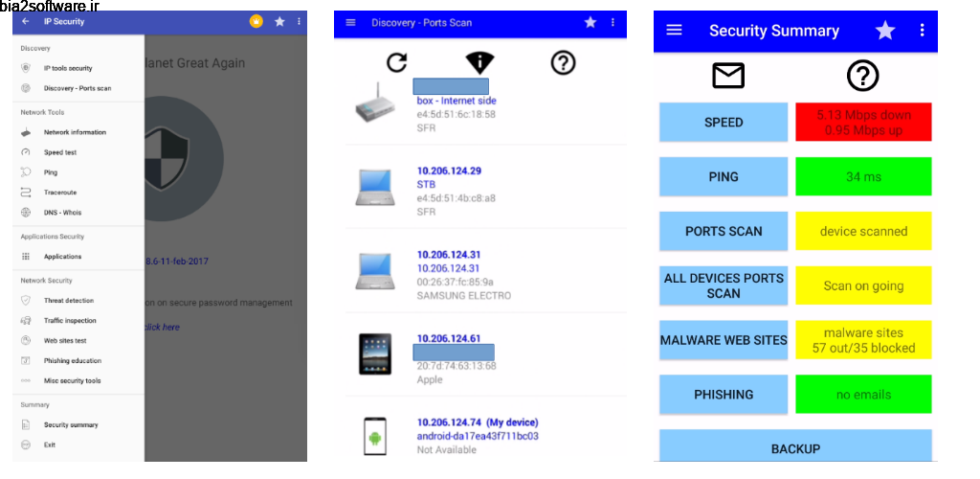The width and height of the screenshot is (980, 479).
Task: Select Exit in the drawer
Action: pyautogui.click(x=78, y=445)
